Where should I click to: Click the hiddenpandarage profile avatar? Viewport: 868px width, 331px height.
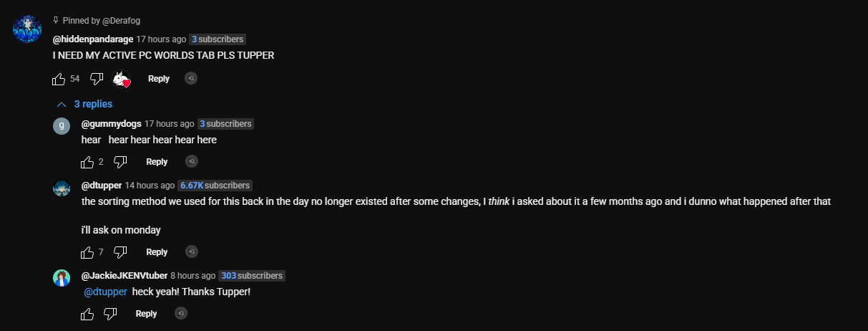[27, 29]
